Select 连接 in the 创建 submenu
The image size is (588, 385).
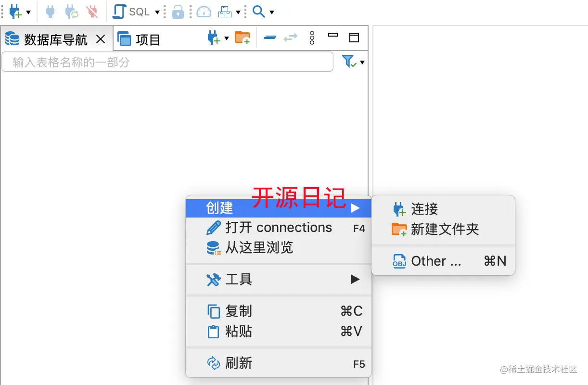443,209
